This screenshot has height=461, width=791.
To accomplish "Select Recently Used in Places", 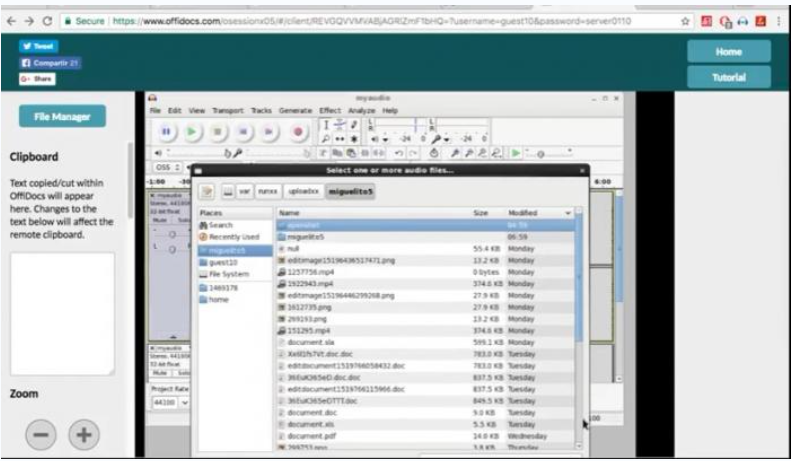I will 238,237.
